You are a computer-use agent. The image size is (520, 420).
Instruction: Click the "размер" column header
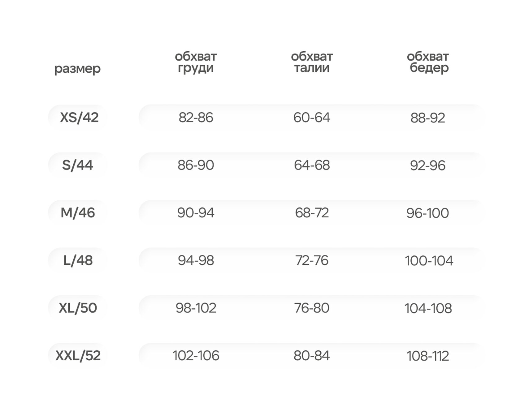77,68
